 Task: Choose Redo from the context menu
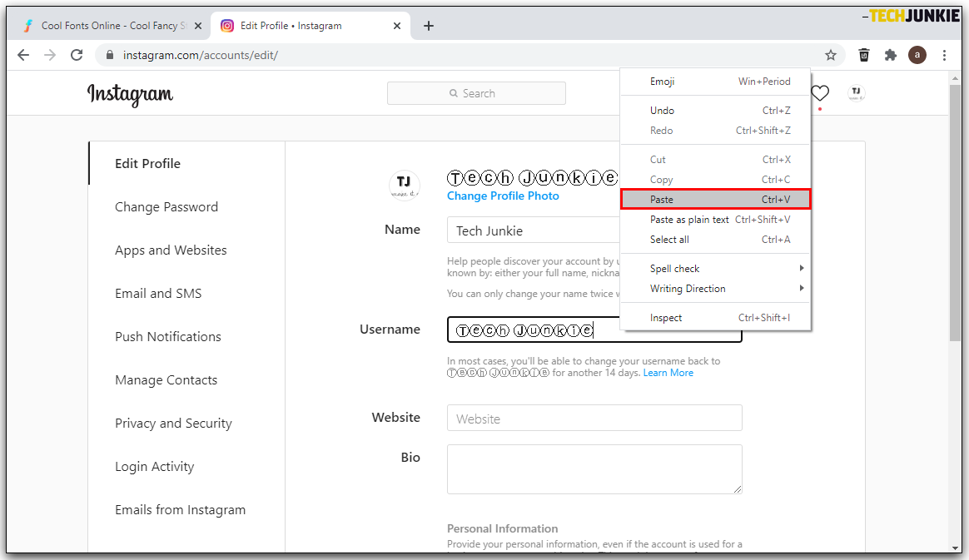click(716, 131)
